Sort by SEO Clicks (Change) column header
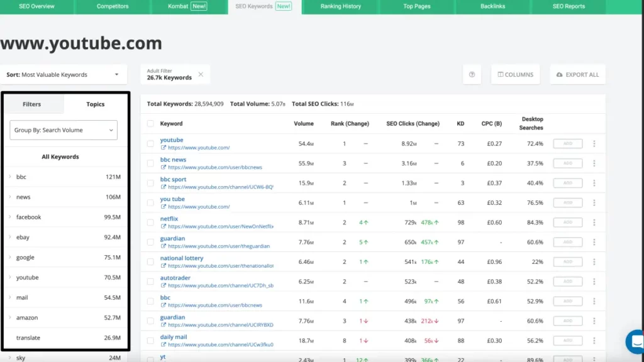 tap(413, 124)
